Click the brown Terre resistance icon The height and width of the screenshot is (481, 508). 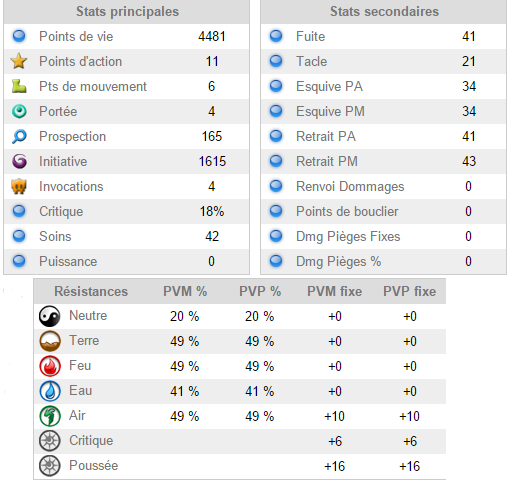click(50, 341)
